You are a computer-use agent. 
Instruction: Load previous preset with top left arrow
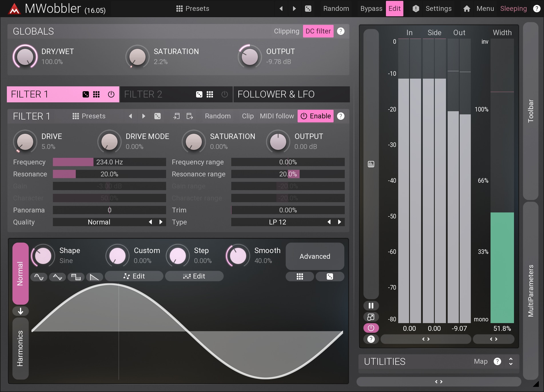(x=281, y=9)
